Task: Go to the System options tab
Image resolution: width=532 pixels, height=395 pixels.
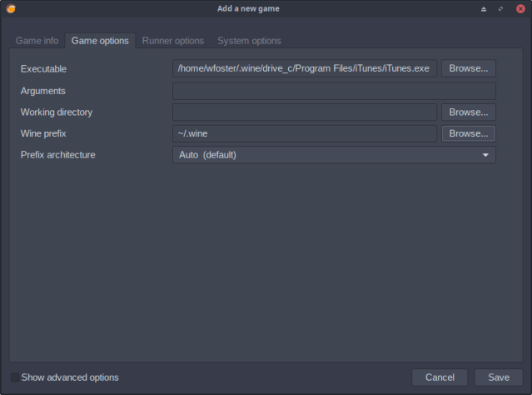Action: 249,40
